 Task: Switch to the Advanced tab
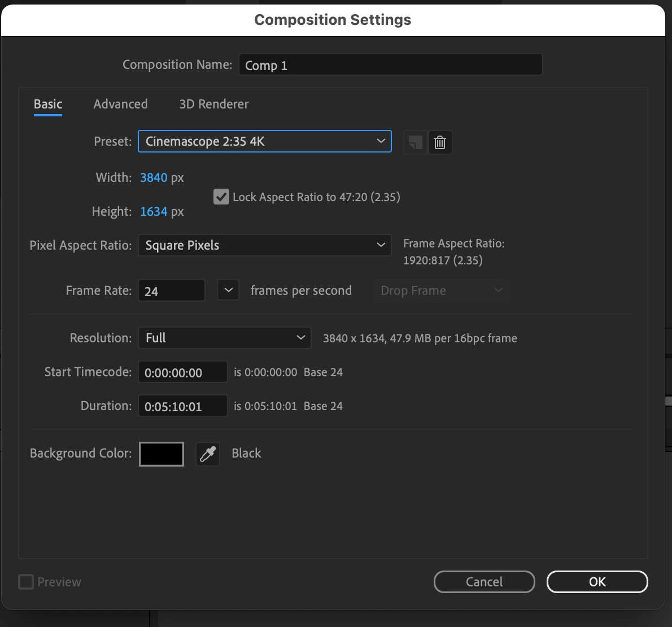pyautogui.click(x=120, y=104)
